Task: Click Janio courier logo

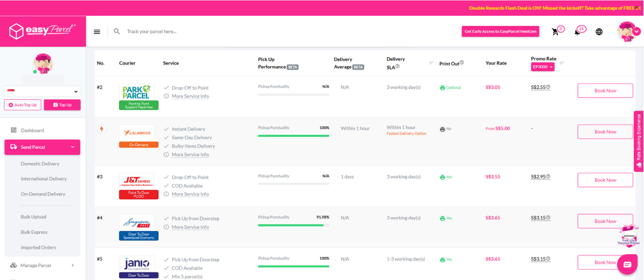Action: tap(137, 264)
